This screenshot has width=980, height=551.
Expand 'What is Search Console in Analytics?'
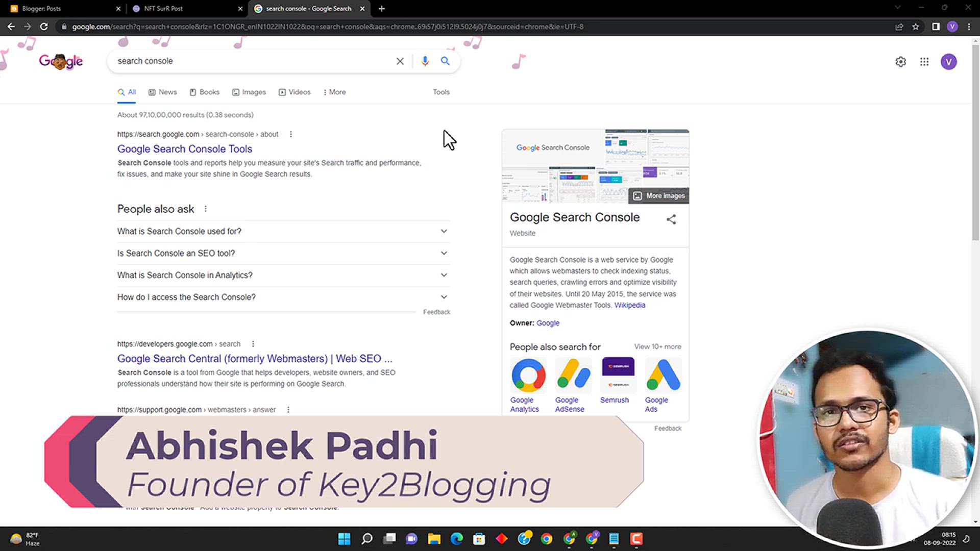click(x=283, y=275)
